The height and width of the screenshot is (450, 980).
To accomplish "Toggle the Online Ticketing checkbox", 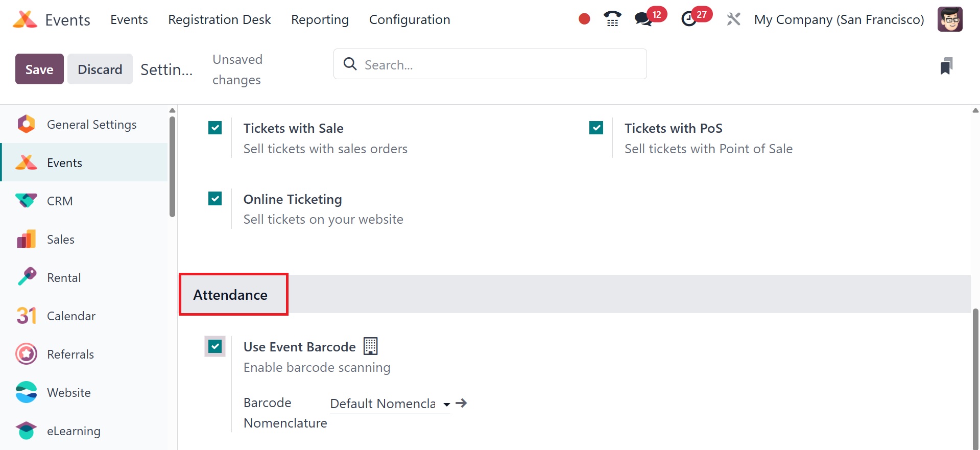I will (215, 199).
